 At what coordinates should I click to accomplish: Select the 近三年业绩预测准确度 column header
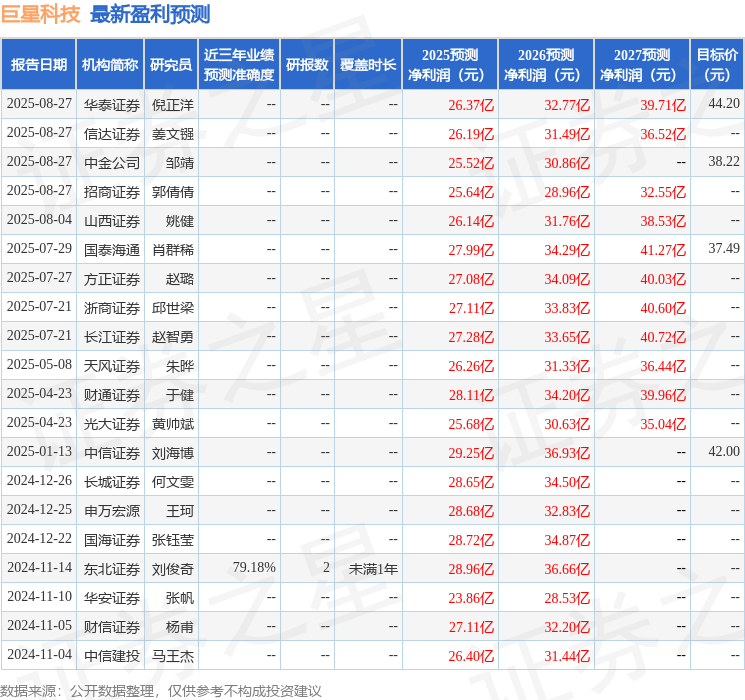click(x=239, y=65)
